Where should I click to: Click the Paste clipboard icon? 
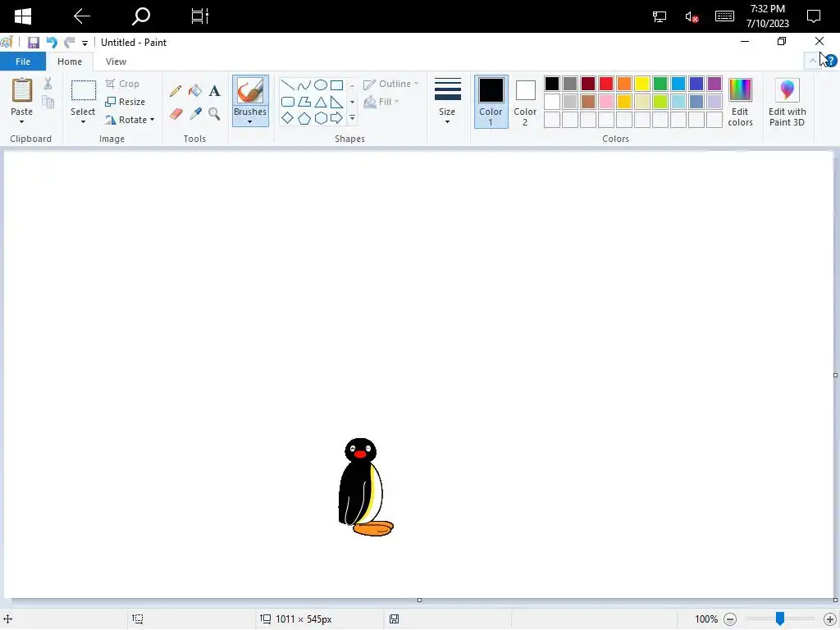coord(22,90)
